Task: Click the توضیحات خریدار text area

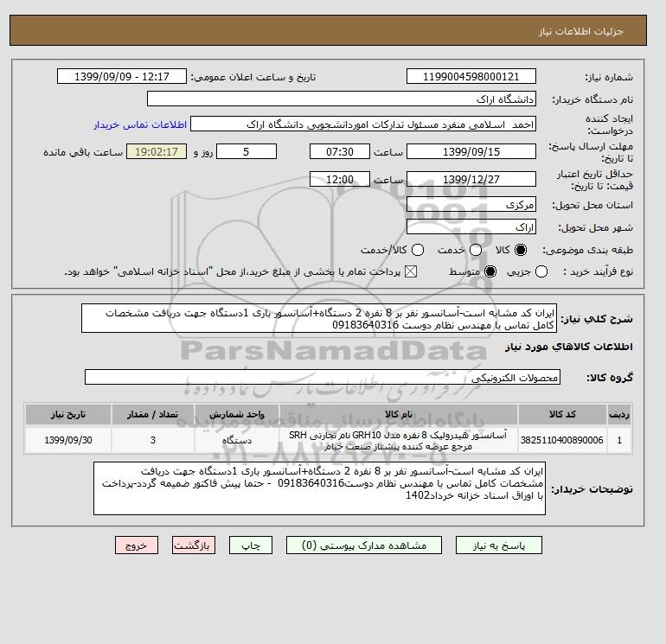Action: [319, 488]
